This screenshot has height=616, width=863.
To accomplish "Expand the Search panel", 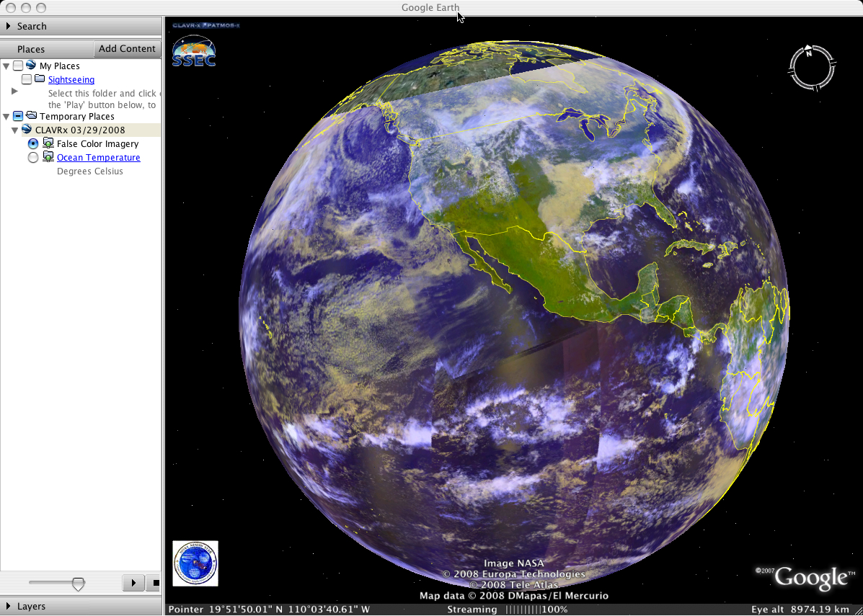I will pyautogui.click(x=8, y=26).
